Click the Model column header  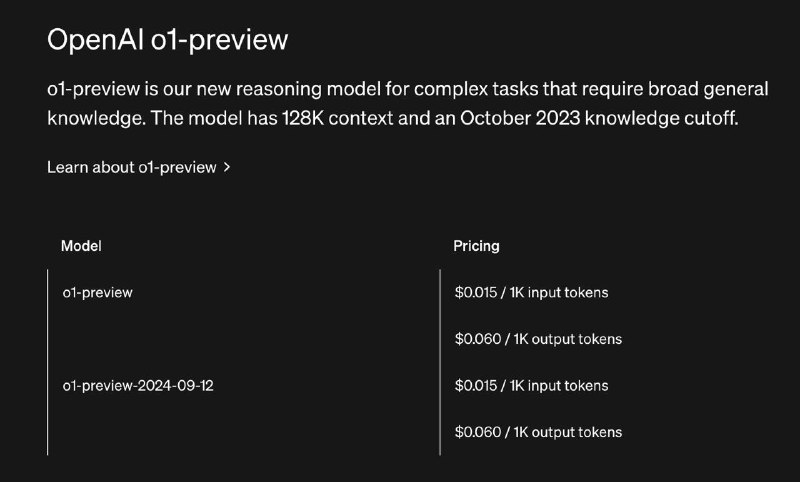tap(81, 246)
